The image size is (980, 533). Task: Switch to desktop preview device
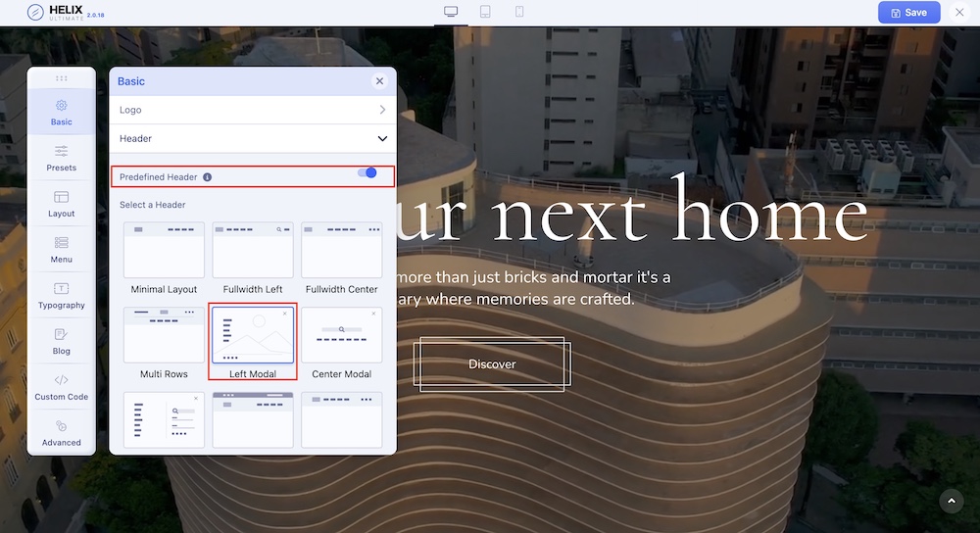click(451, 12)
